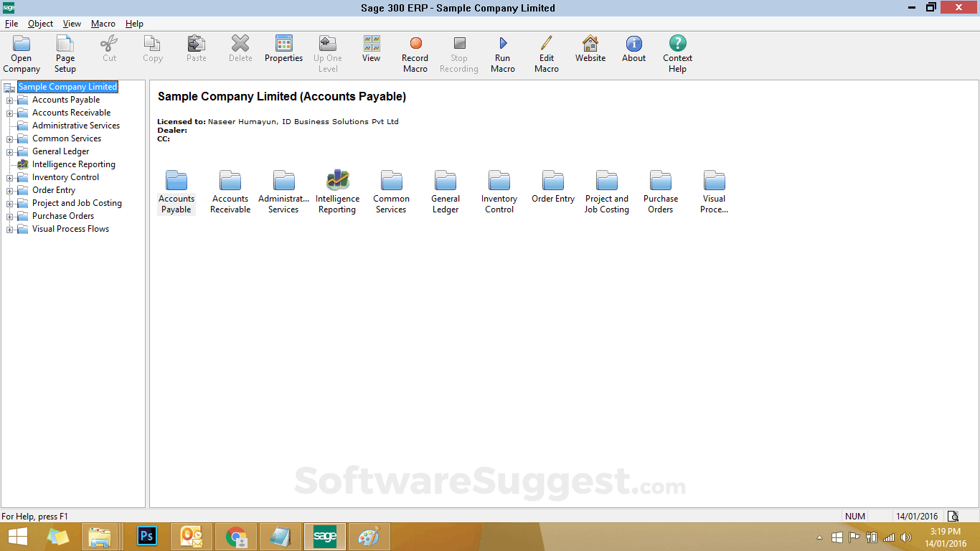
Task: Open Photoshop from the taskbar
Action: [x=148, y=537]
